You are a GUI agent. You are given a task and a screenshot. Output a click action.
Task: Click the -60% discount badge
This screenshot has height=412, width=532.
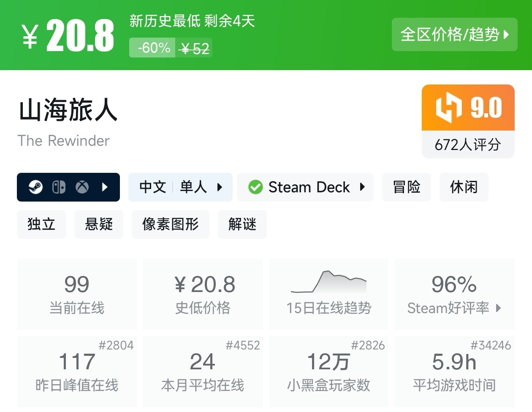152,48
